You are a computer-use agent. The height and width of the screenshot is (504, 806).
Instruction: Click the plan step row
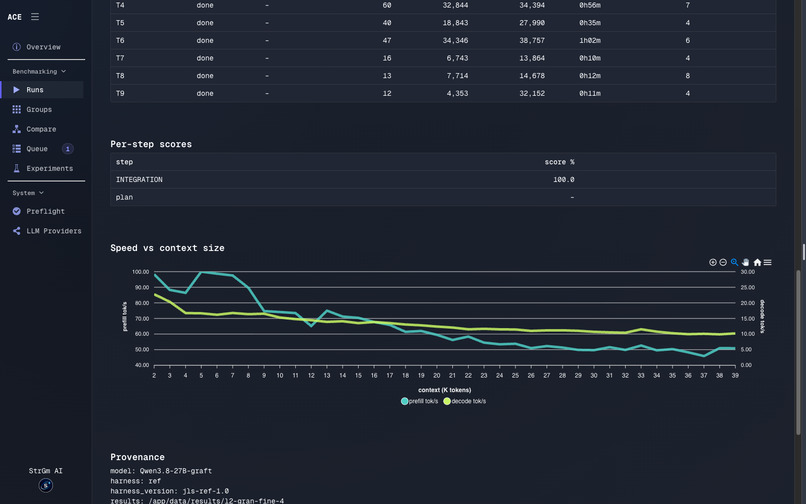(x=443, y=197)
